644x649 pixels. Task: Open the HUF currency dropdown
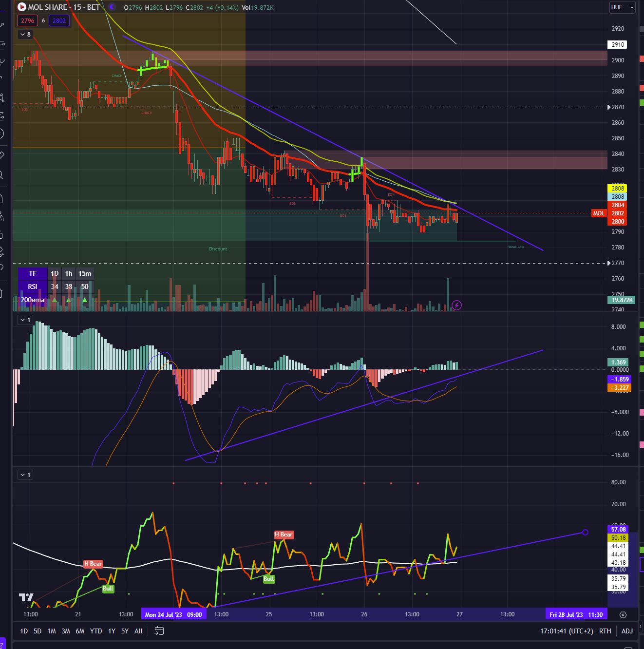point(622,7)
